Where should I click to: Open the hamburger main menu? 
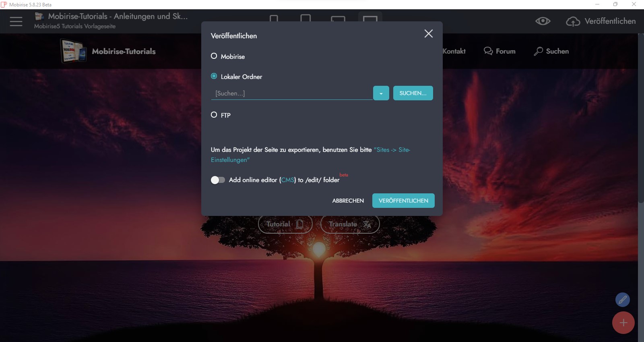tap(16, 21)
